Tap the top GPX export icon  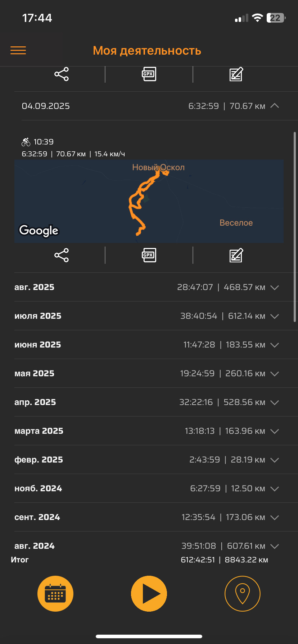pyautogui.click(x=149, y=74)
